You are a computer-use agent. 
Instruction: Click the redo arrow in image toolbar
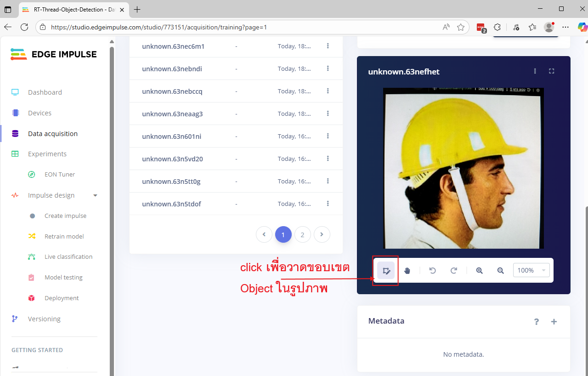454,271
